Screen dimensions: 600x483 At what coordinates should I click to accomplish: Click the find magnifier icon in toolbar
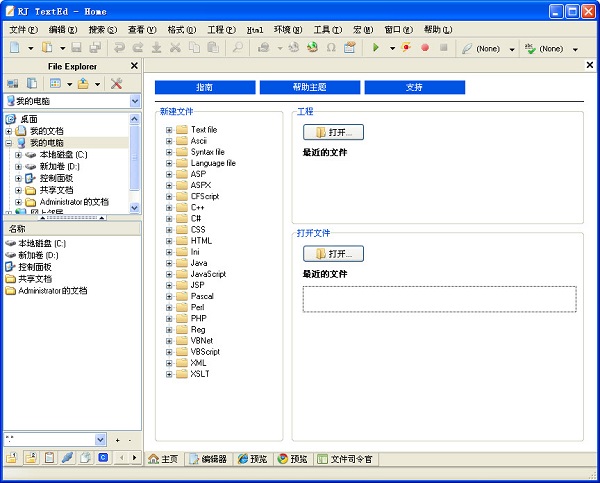(237, 48)
